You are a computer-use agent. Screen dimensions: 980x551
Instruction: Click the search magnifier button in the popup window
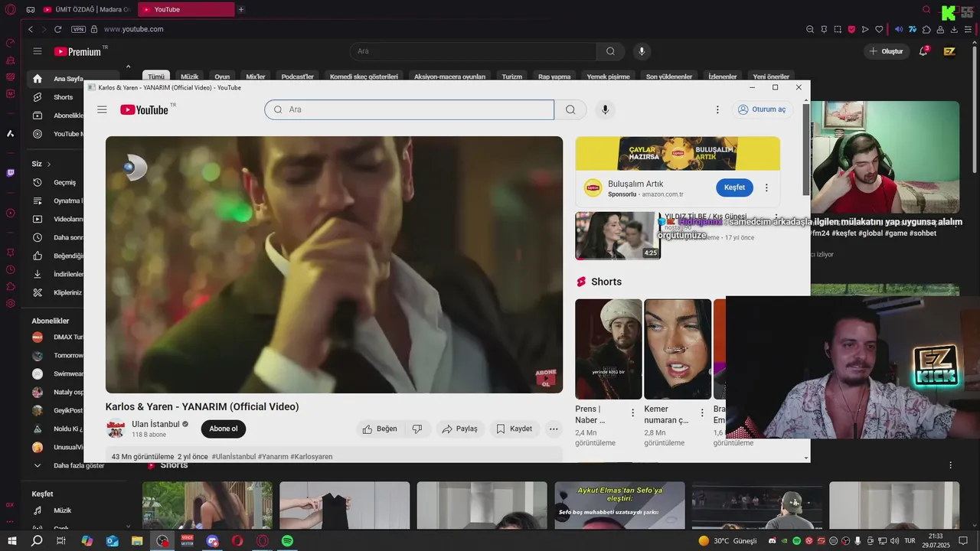[x=570, y=109]
